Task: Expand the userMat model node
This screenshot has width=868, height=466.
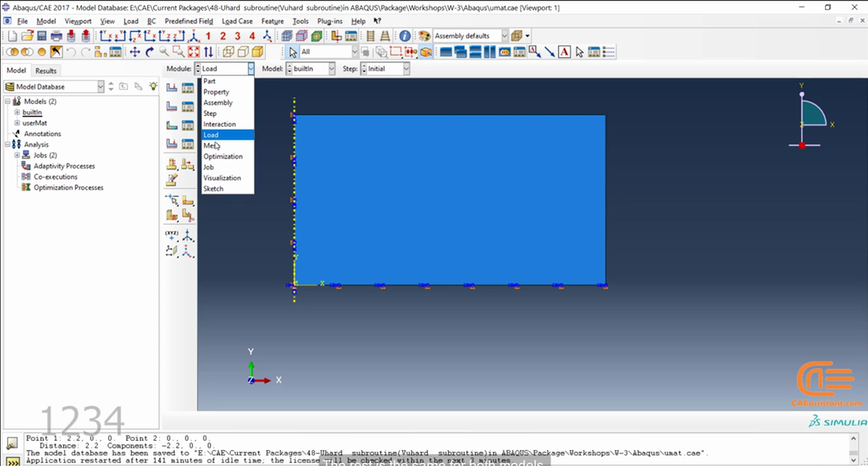Action: click(17, 123)
